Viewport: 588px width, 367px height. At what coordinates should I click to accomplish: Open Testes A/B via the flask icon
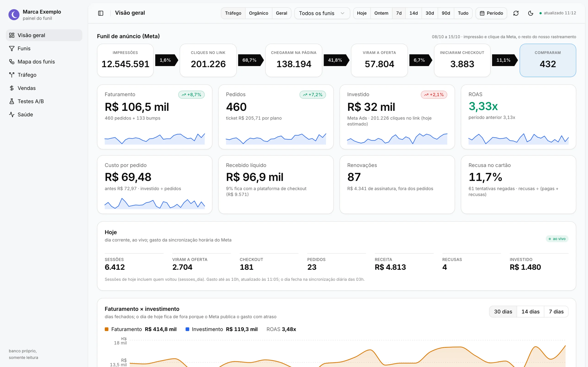point(12,101)
